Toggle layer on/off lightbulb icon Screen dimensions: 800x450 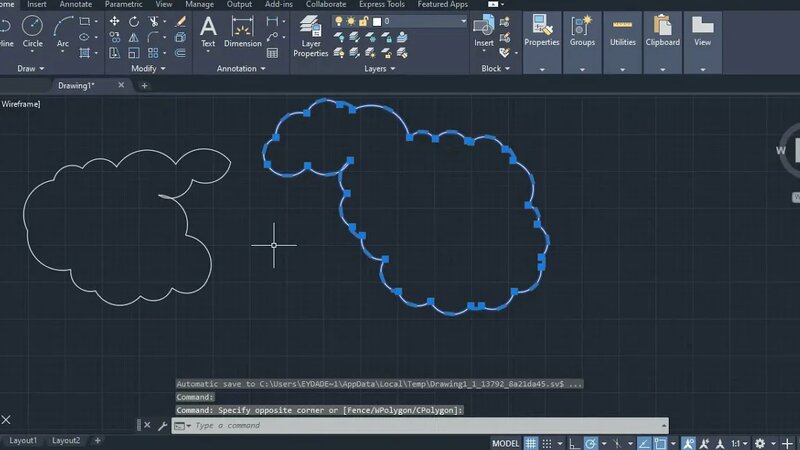click(x=338, y=21)
